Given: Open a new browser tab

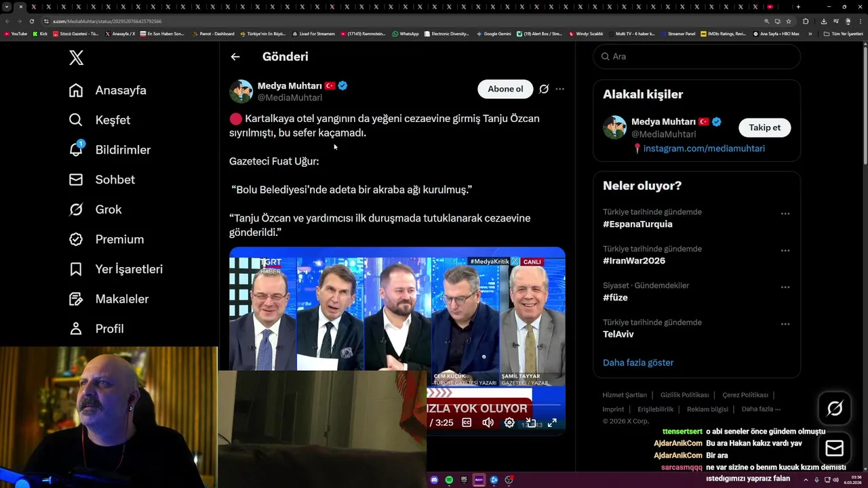Looking at the screenshot, I should pos(798,7).
